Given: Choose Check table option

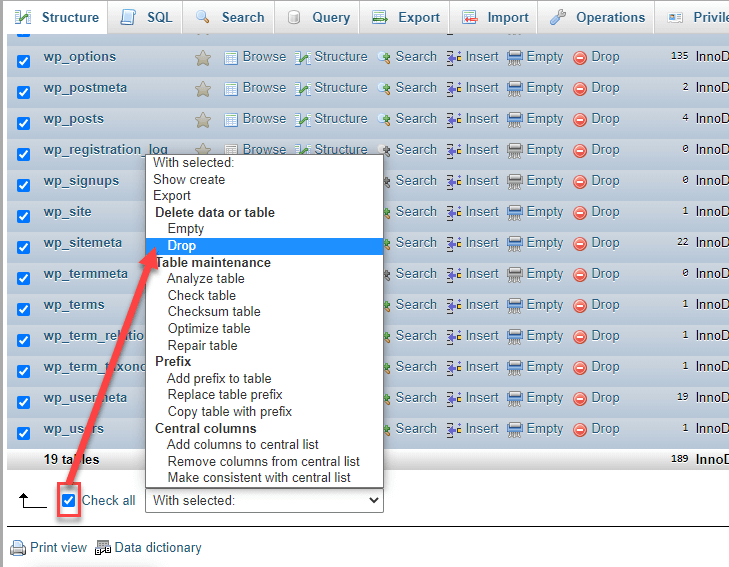Looking at the screenshot, I should (201, 295).
